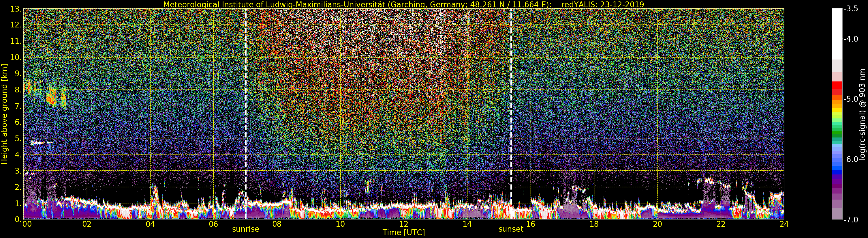The height and width of the screenshot is (238, 868).
Task: Click the '08' time tick label
Action: pyautogui.click(x=277, y=224)
